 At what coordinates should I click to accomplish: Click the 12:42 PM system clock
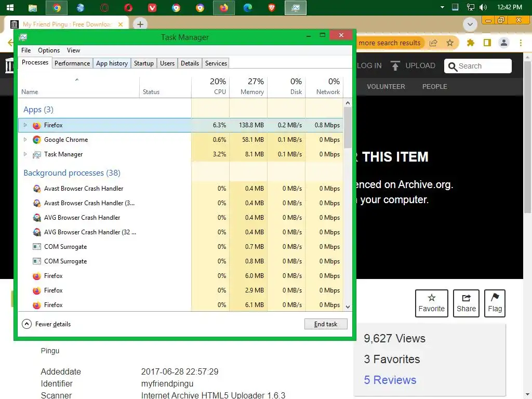tap(509, 7)
